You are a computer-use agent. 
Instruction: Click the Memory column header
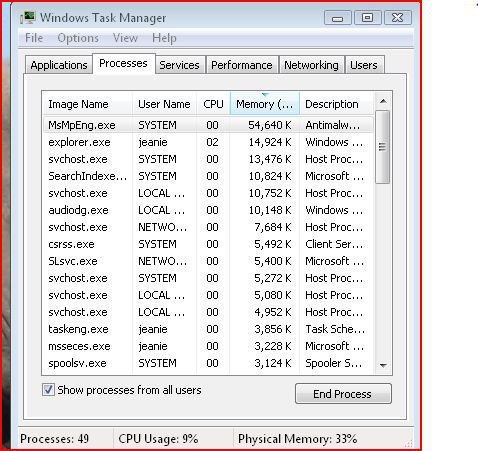pos(265,104)
